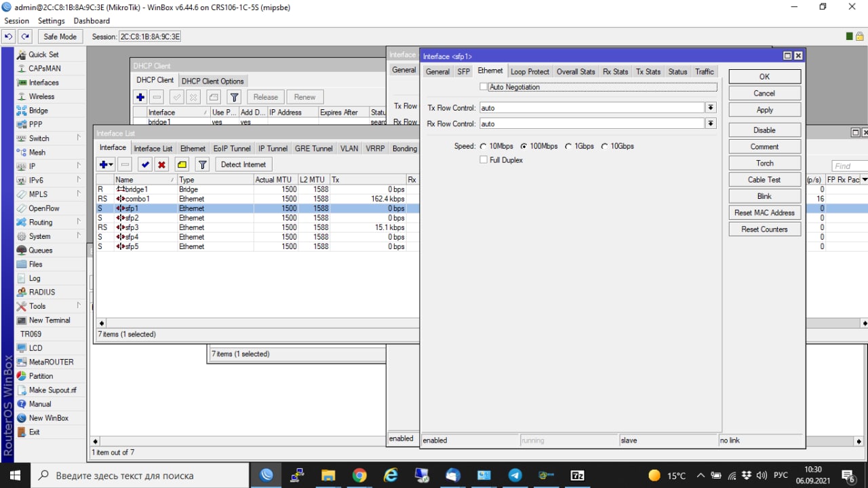The image size is (868, 488).
Task: Click the blue plus in DHCP Client window
Action: (x=140, y=97)
